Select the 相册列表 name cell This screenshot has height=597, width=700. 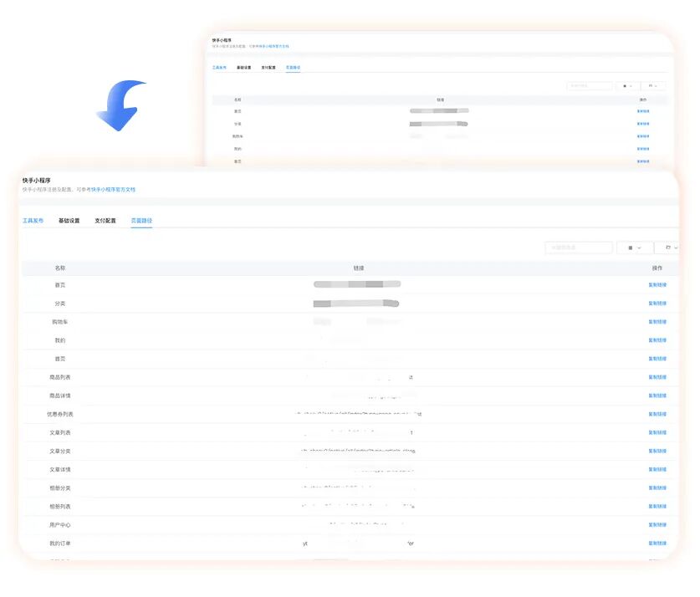[60, 506]
